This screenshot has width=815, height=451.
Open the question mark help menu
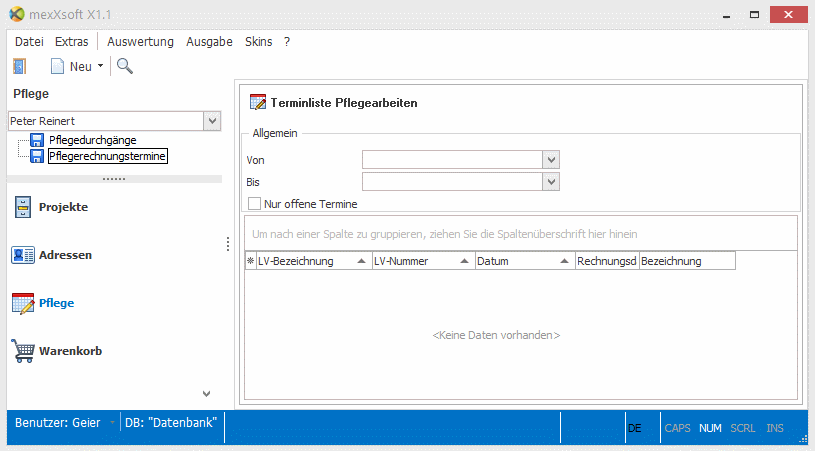(x=287, y=42)
